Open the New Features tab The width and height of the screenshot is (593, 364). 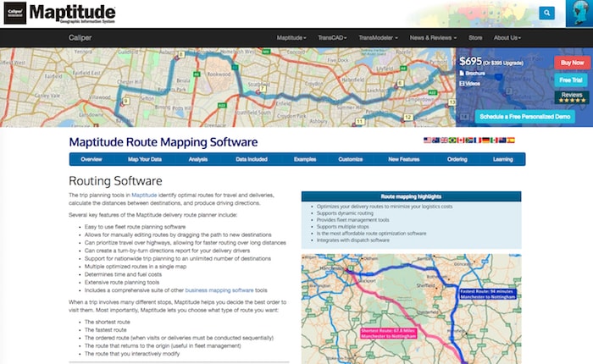coord(403,159)
